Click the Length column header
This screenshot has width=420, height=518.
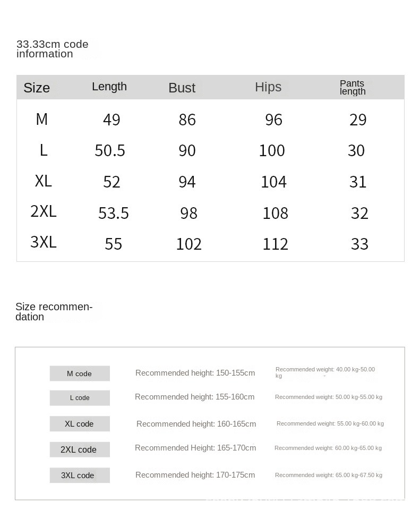109,87
